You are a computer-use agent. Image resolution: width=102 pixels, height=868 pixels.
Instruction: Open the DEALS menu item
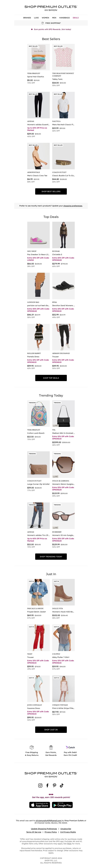pyautogui.click(x=76, y=17)
